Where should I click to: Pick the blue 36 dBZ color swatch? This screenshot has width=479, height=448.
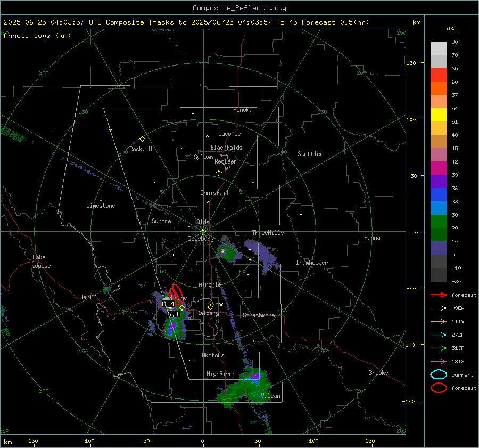click(x=439, y=195)
